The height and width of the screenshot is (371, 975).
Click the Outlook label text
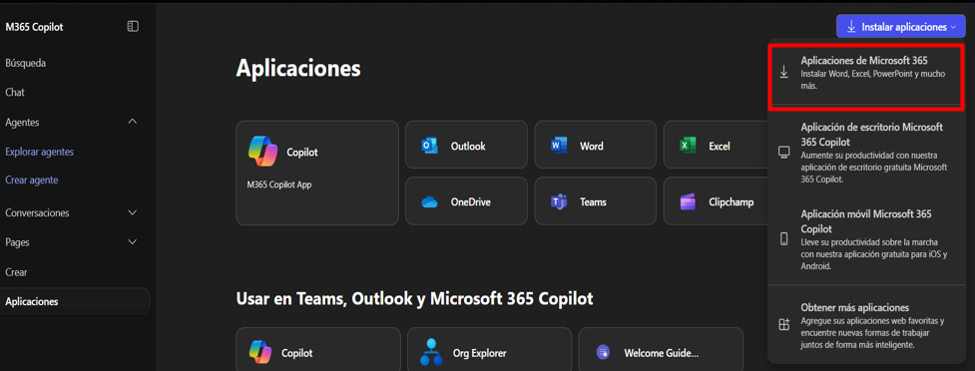468,147
